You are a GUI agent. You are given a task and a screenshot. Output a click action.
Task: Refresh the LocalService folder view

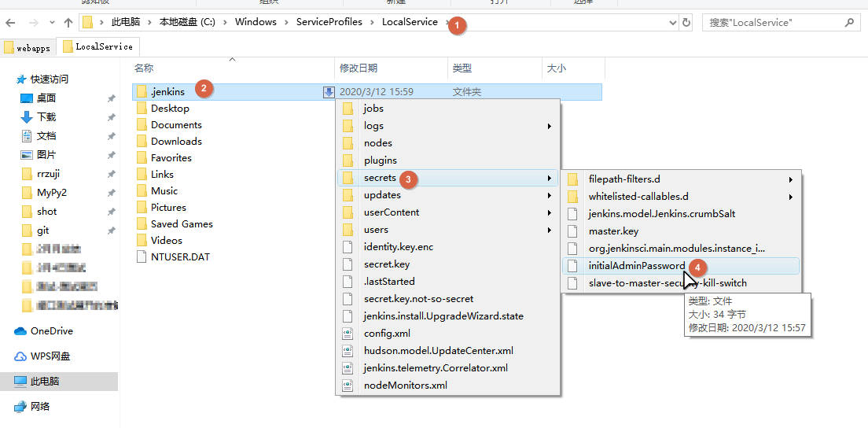tap(686, 23)
